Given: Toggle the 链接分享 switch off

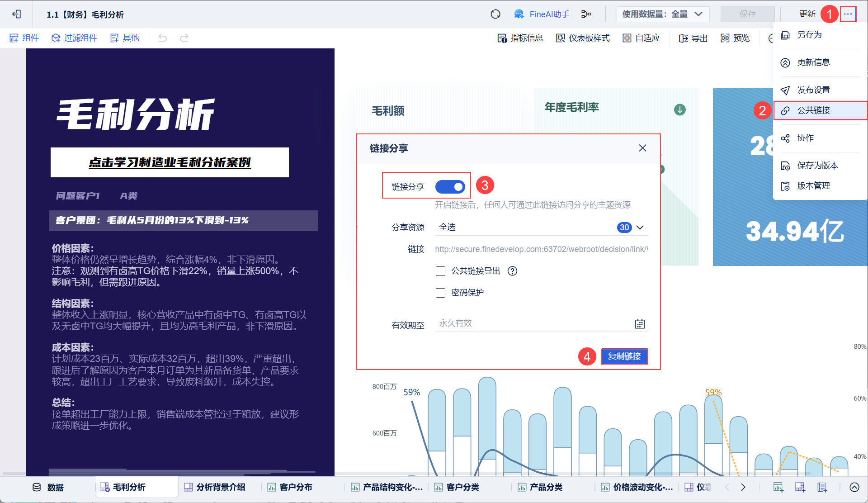Looking at the screenshot, I should click(450, 186).
